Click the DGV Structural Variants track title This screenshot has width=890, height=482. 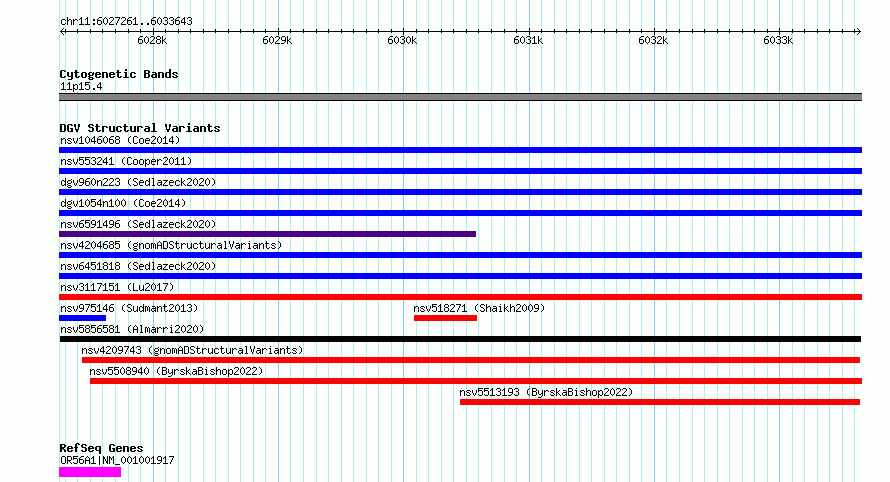tap(140, 128)
